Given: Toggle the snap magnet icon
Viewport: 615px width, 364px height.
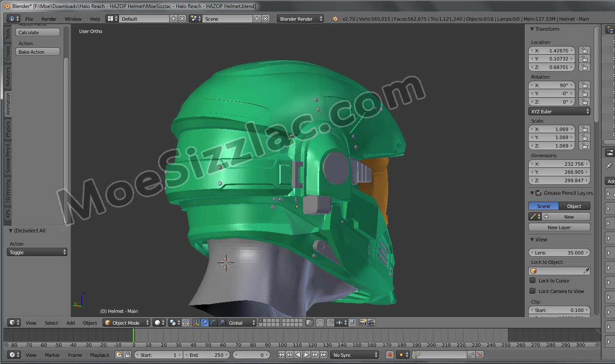Looking at the screenshot, I should point(330,323).
